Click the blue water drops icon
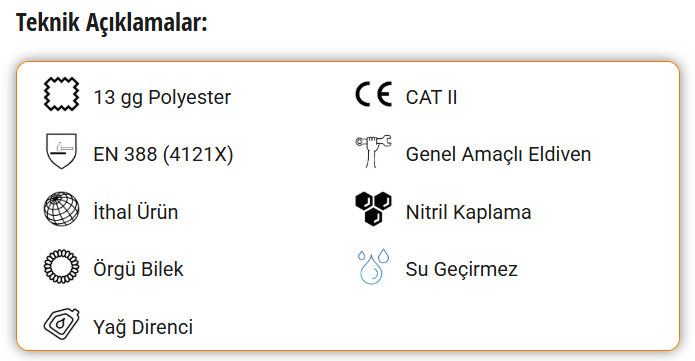695x361 pixels. (x=374, y=267)
